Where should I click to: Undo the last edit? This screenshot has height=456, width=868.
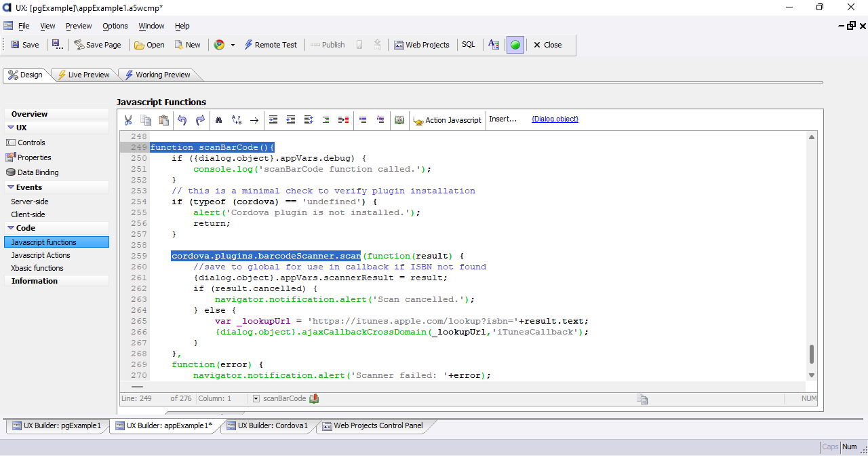[x=182, y=120]
